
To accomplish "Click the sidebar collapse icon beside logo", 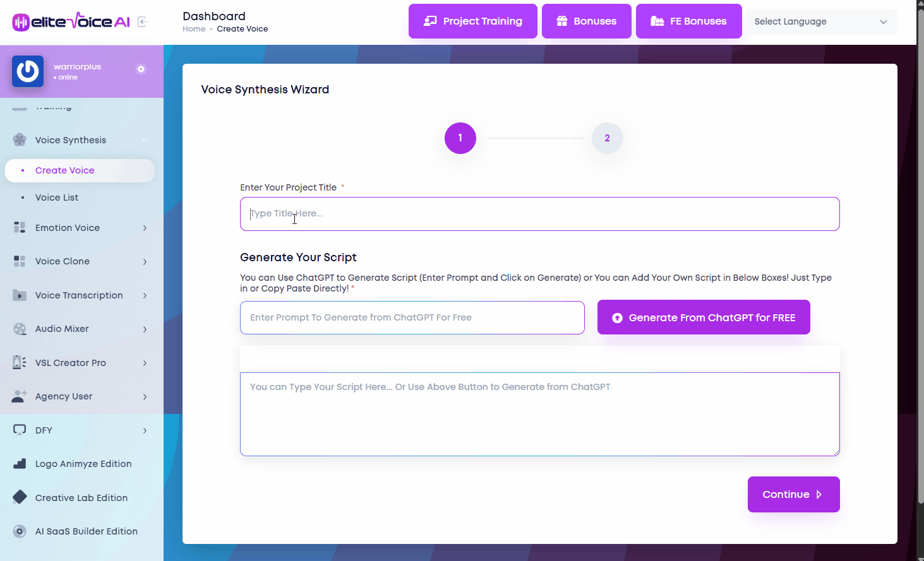I will (x=142, y=22).
